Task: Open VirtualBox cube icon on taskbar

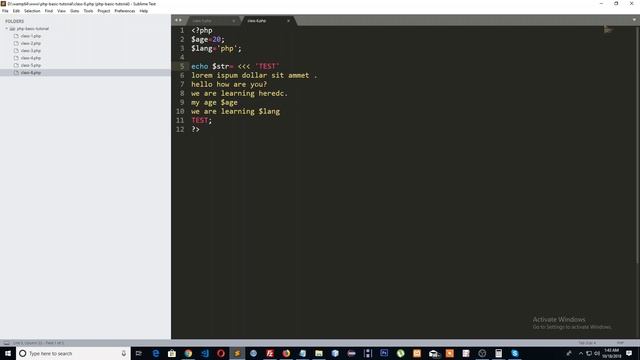Action: coord(335,353)
